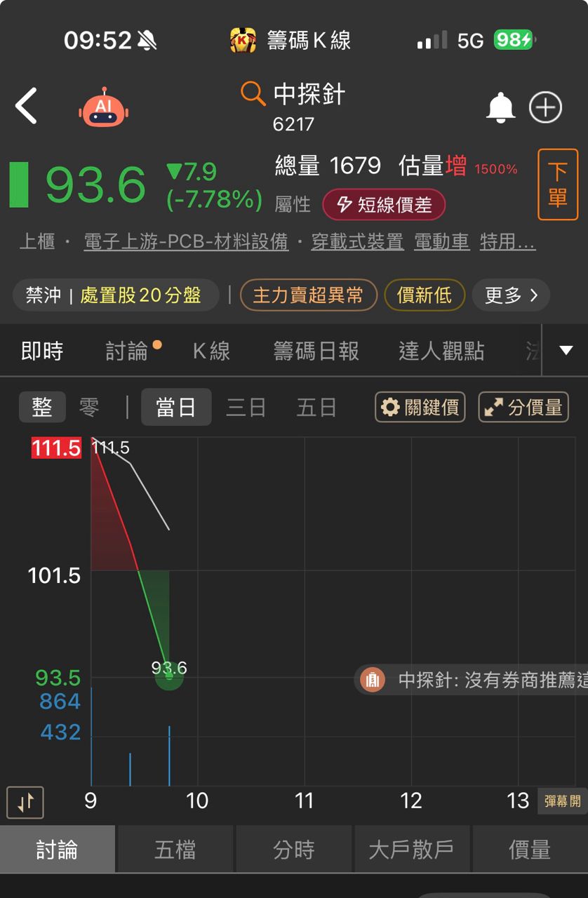Viewport: 588px width, 898px height.
Task: Tap the large 93.6 price
Action: tap(95, 185)
